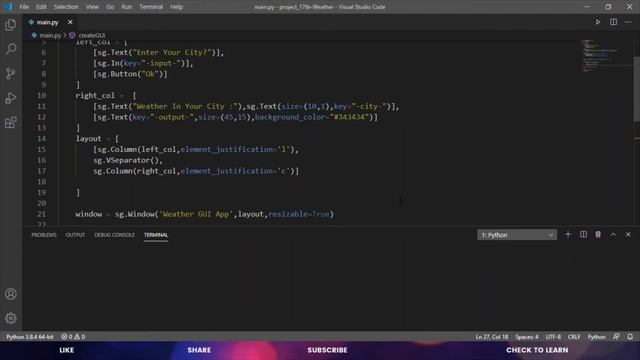This screenshot has width=640, height=360.
Task: Open the Terminal menu
Action: [151, 7]
